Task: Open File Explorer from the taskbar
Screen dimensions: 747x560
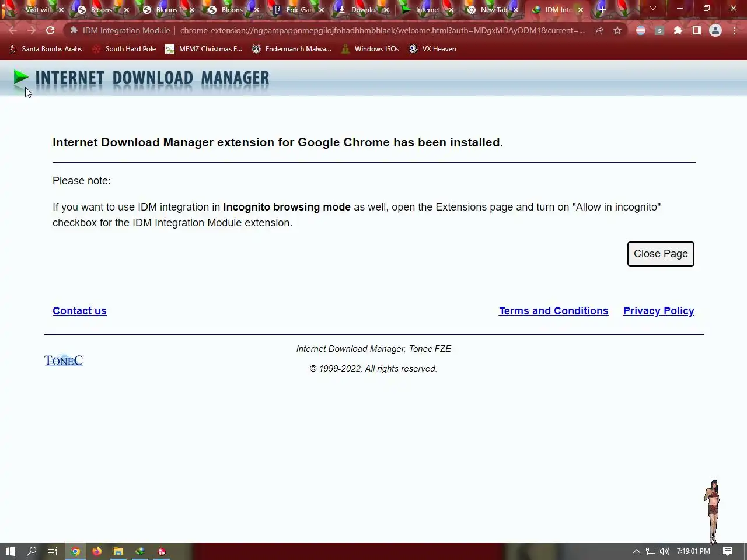Action: (x=118, y=551)
